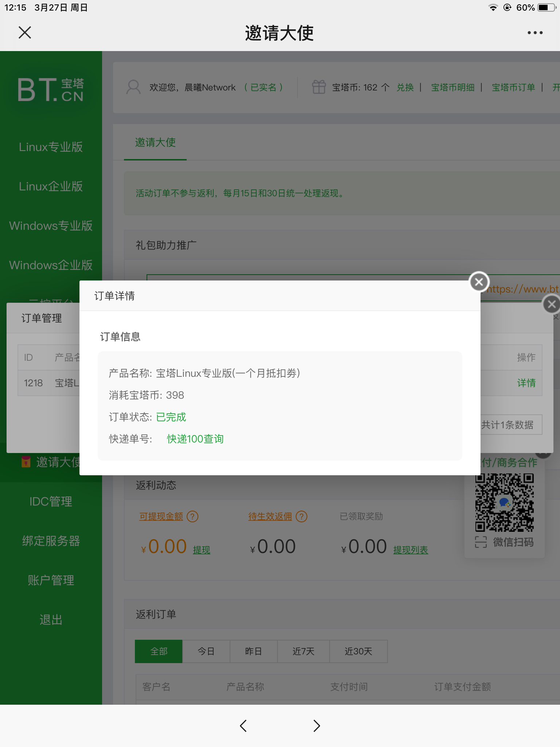
Task: Click the 支付时间 column header
Action: [x=349, y=687]
